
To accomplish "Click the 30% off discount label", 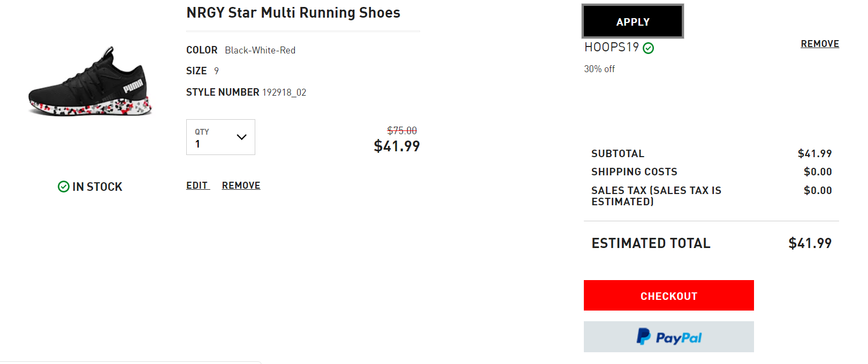I will tap(599, 69).
